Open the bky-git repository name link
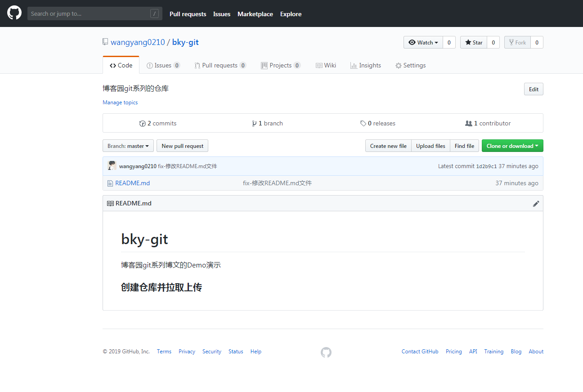 185,42
